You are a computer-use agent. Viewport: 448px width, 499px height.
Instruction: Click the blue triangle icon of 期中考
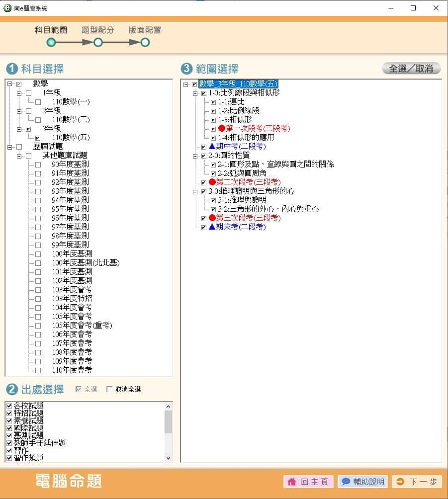[x=212, y=146]
